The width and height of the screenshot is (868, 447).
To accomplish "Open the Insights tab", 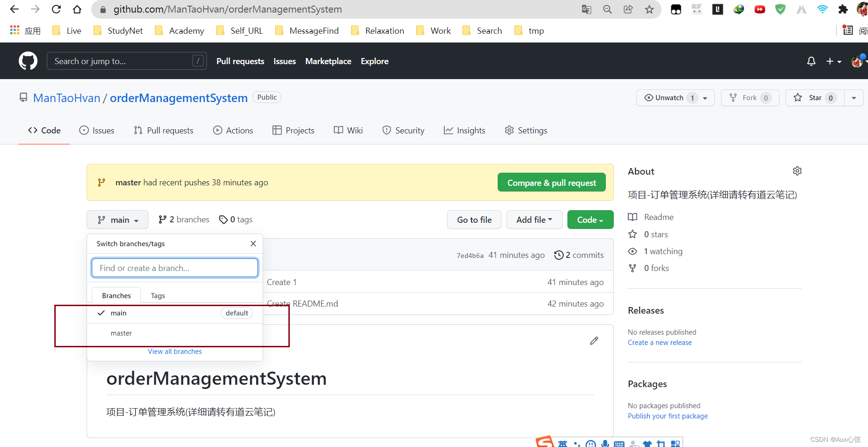I will 464,131.
